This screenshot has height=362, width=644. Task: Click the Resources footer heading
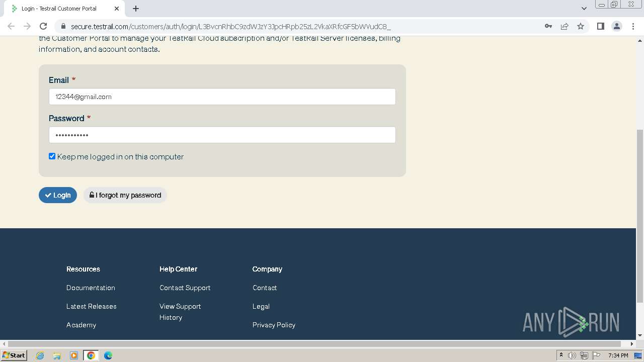coord(83,269)
